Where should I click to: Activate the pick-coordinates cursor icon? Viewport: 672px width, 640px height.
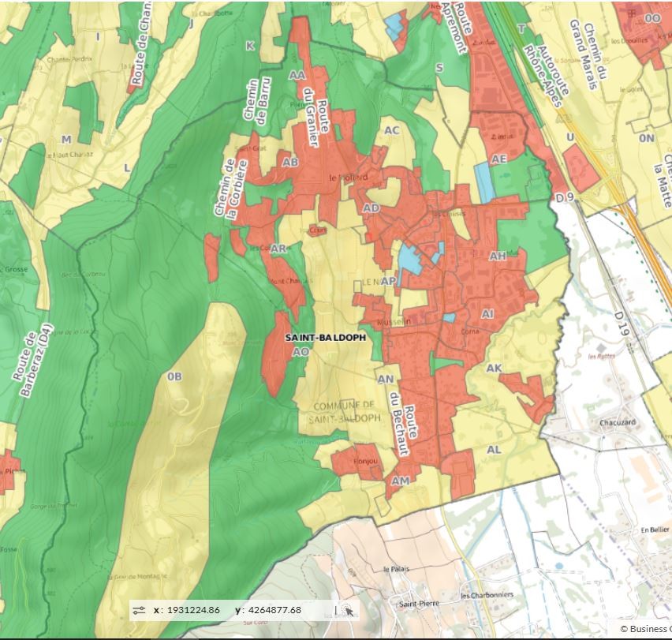tap(349, 610)
